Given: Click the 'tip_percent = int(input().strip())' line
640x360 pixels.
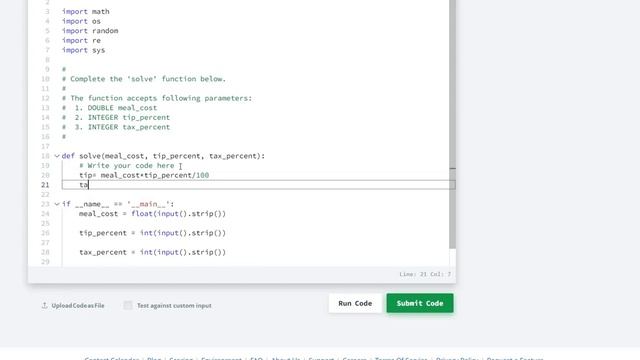Looking at the screenshot, I should tap(152, 233).
